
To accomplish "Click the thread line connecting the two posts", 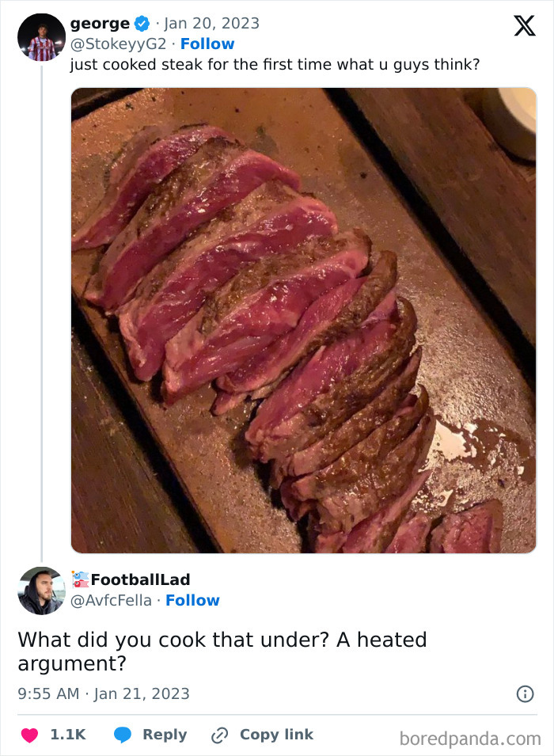I will click(41, 317).
